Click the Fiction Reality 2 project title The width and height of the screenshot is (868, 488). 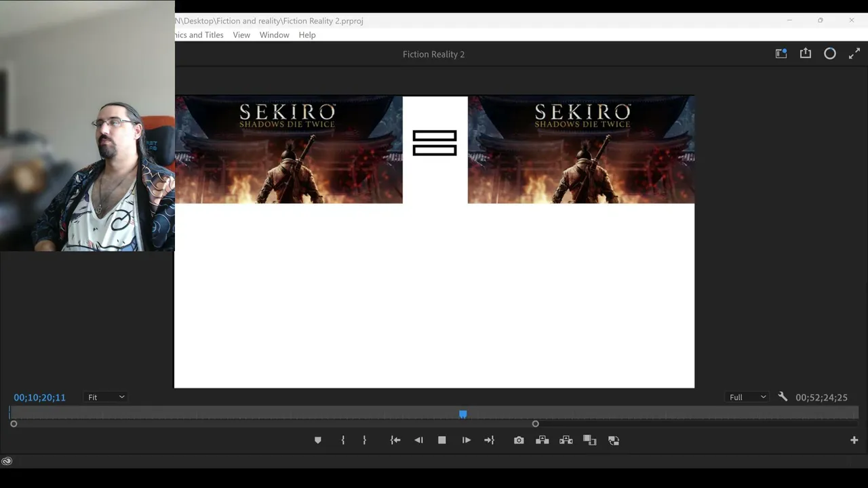coord(434,54)
